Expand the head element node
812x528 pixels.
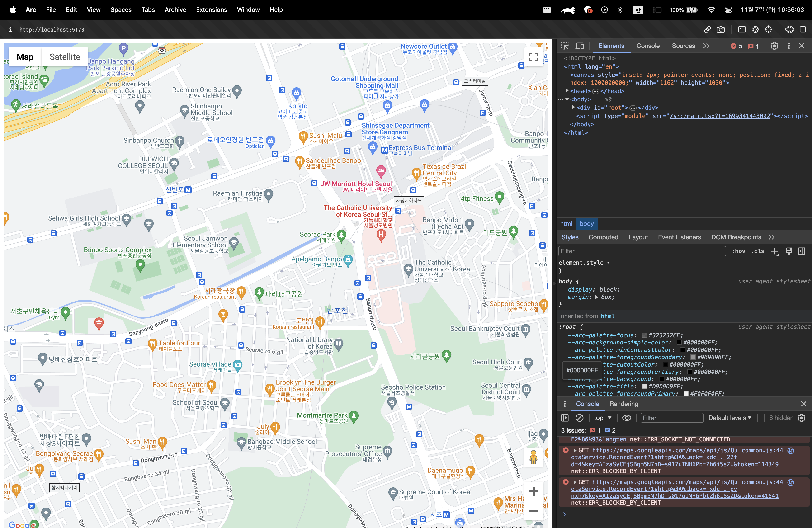tap(567, 91)
